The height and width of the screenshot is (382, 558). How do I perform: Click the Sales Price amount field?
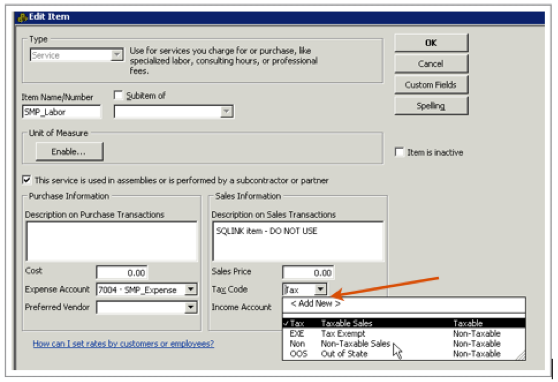(x=308, y=273)
